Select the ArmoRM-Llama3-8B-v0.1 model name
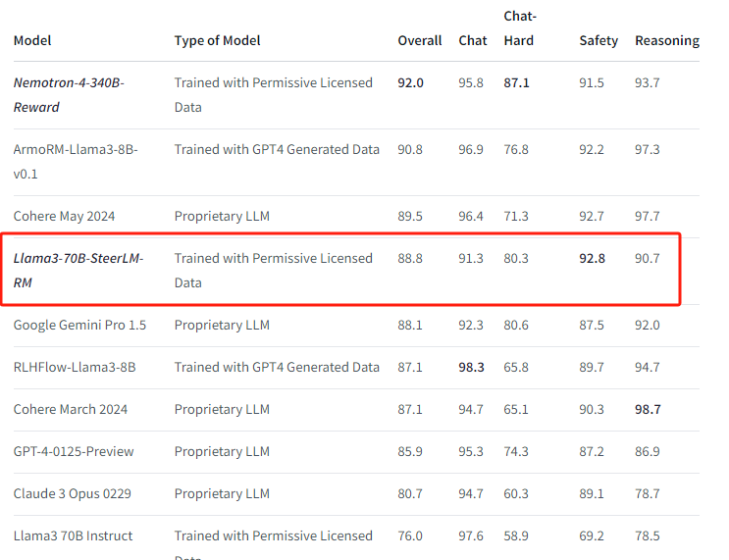The width and height of the screenshot is (729, 560). pyautogui.click(x=76, y=162)
